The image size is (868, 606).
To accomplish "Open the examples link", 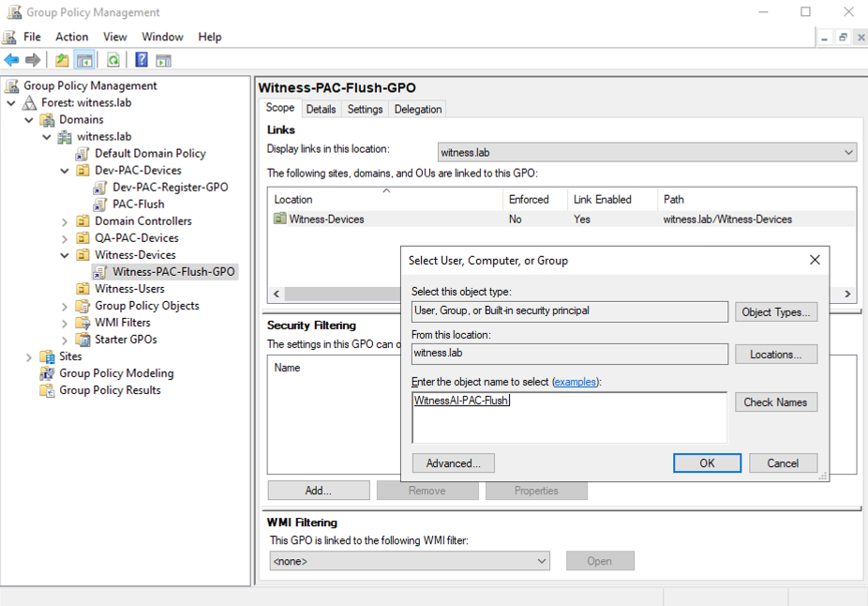I will click(576, 382).
